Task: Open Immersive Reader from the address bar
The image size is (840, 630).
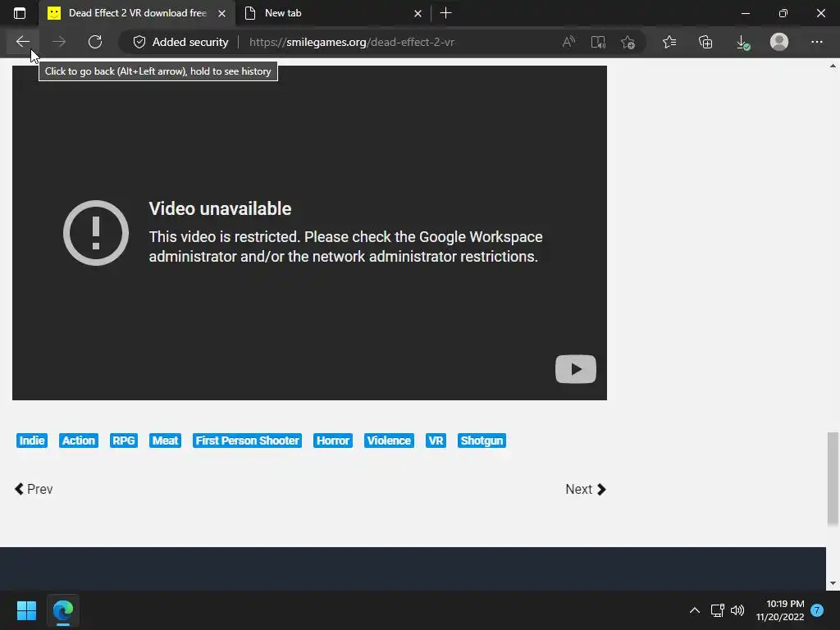Action: coord(598,42)
